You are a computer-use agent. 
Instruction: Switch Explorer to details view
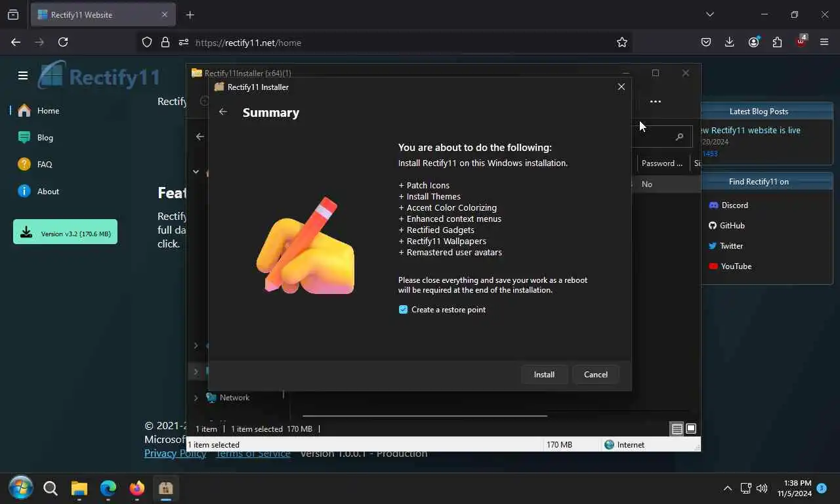point(677,429)
